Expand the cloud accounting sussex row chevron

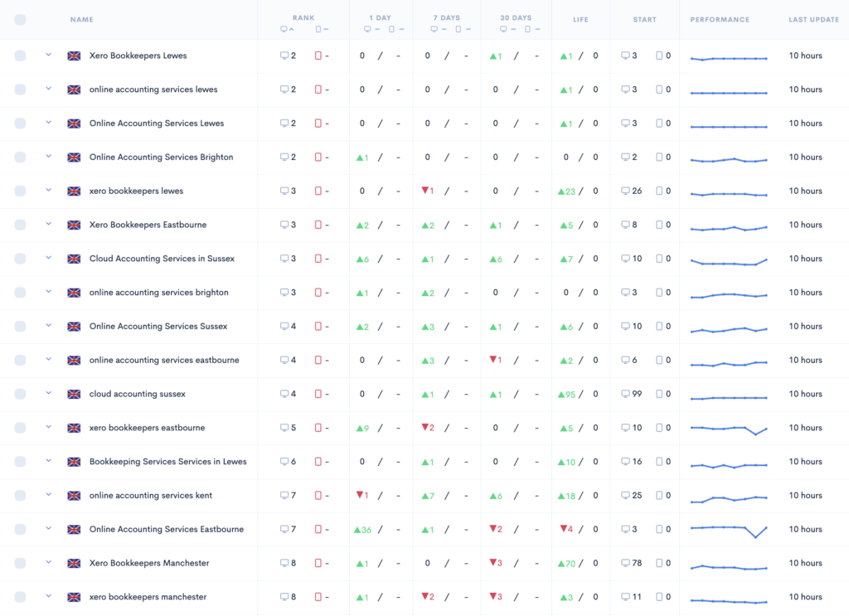(49, 393)
